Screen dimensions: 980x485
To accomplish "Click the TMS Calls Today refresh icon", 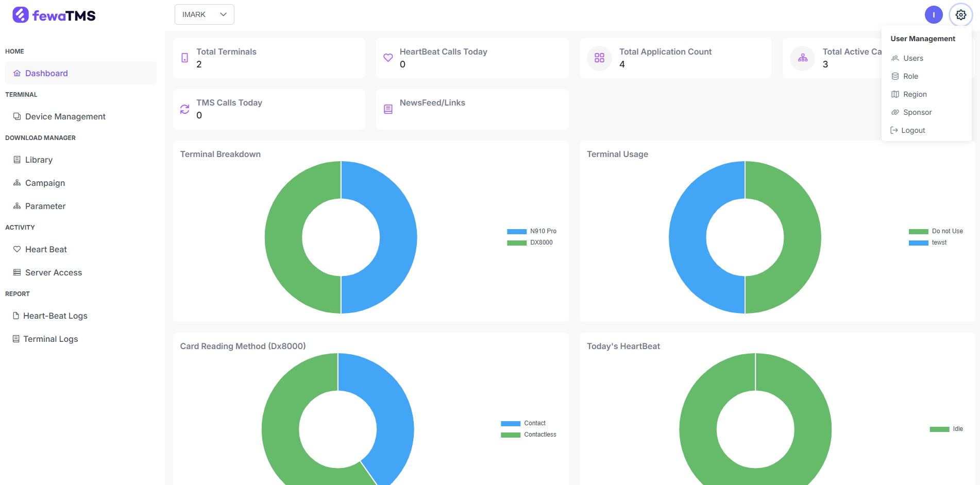I will [x=184, y=109].
